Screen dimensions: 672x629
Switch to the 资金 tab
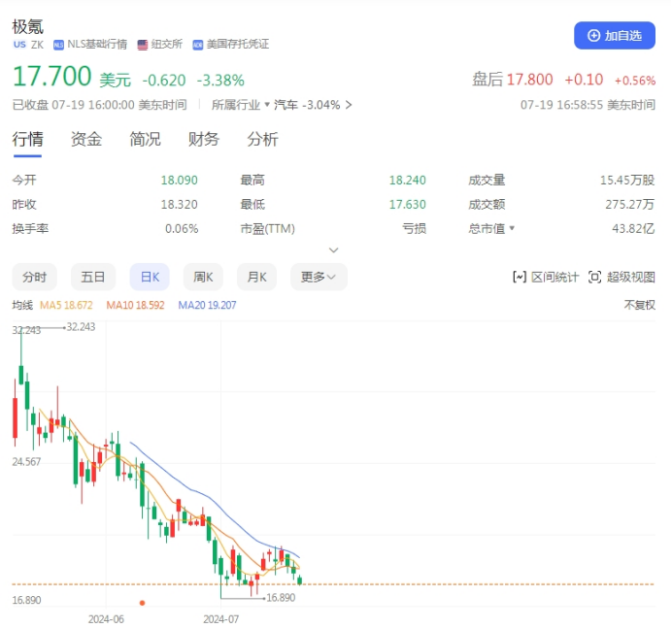pos(86,139)
